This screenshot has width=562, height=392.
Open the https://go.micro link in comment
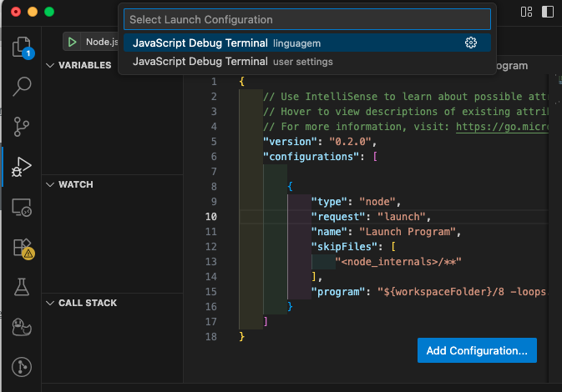(502, 127)
